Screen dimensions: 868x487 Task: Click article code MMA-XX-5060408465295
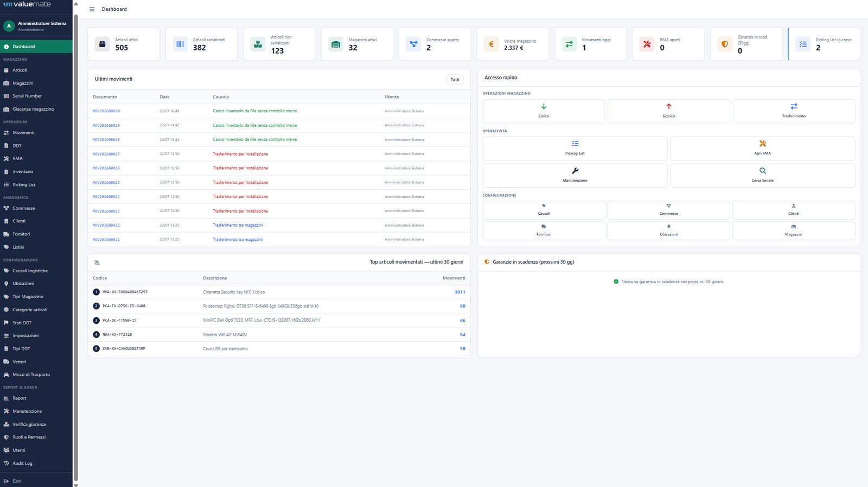(x=125, y=292)
